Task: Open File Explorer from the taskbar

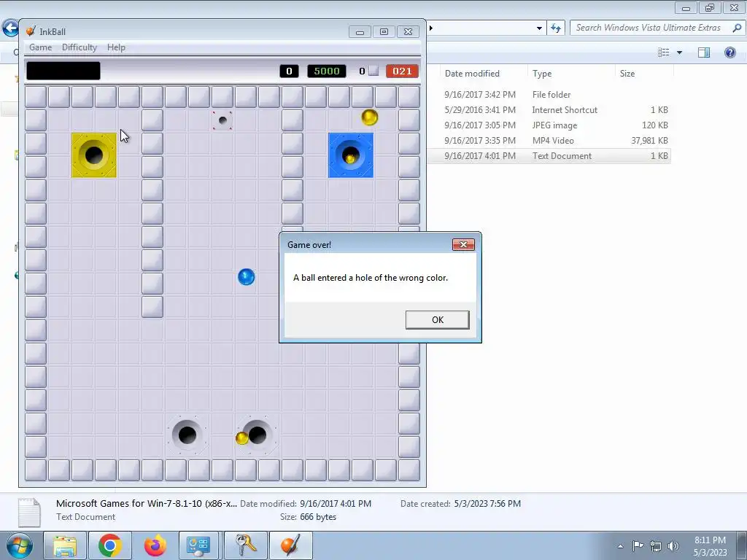Action: click(65, 545)
